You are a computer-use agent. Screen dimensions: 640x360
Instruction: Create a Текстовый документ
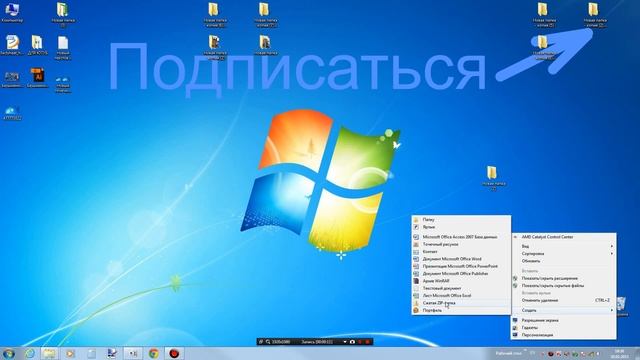[x=461, y=288]
